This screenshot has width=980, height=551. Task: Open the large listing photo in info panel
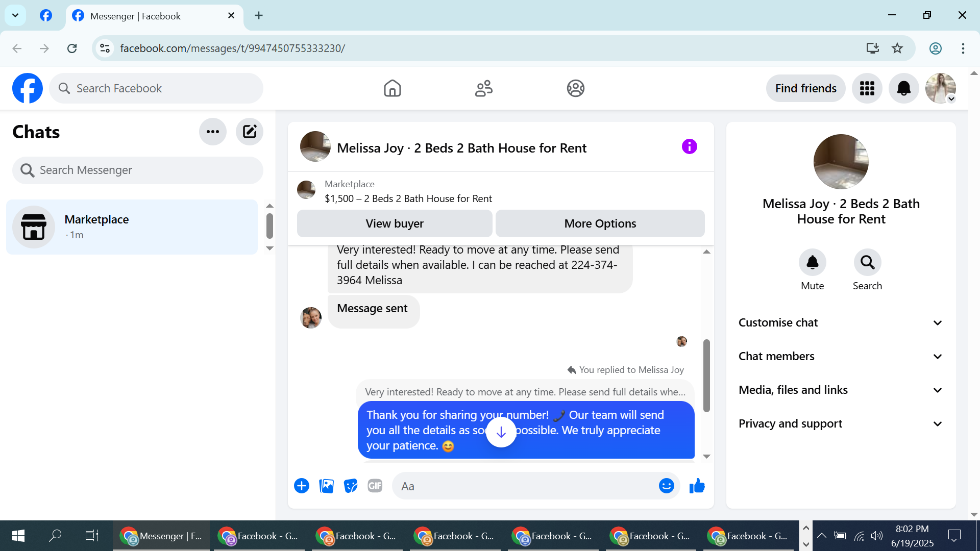point(841,162)
